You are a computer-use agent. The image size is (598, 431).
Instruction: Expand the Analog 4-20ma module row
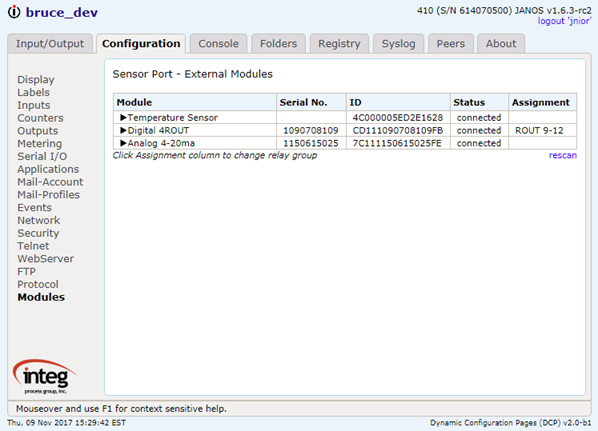[123, 143]
